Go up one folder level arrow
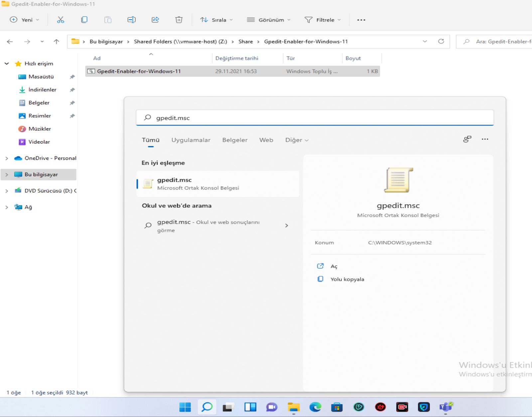This screenshot has height=417, width=532. [57, 42]
